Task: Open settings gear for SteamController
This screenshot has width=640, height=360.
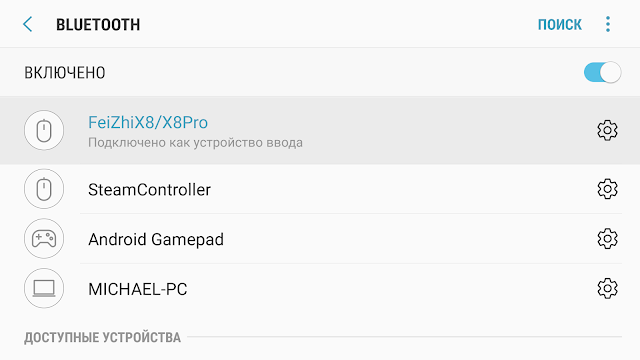Action: (607, 189)
